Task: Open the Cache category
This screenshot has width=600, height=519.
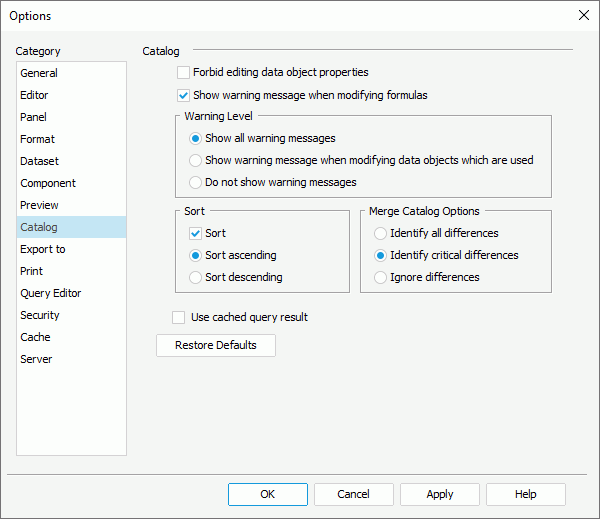Action: click(x=71, y=337)
